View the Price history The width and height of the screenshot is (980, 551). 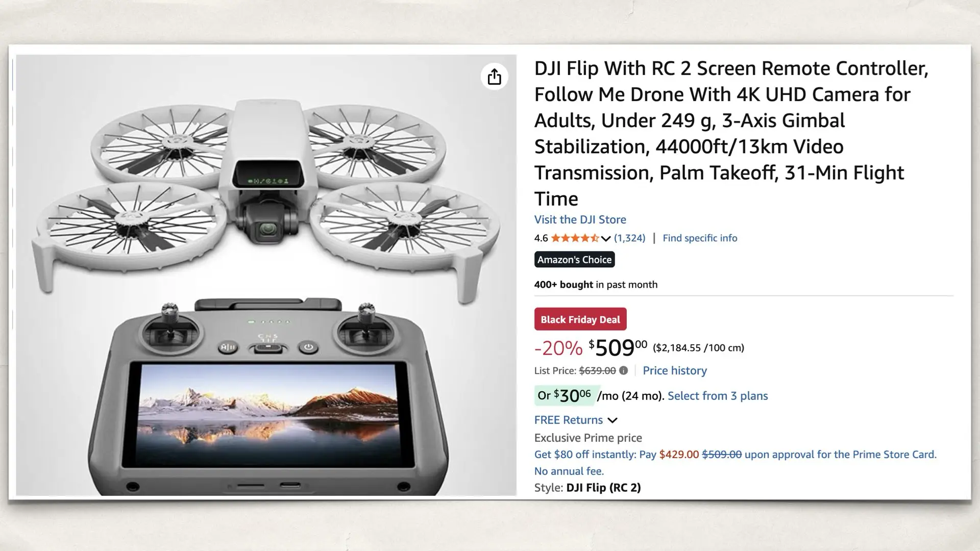(x=675, y=370)
